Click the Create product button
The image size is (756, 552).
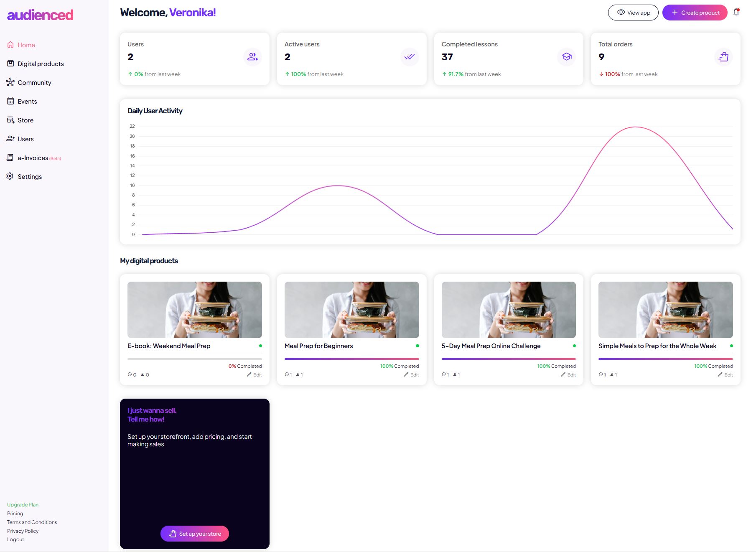tap(695, 13)
